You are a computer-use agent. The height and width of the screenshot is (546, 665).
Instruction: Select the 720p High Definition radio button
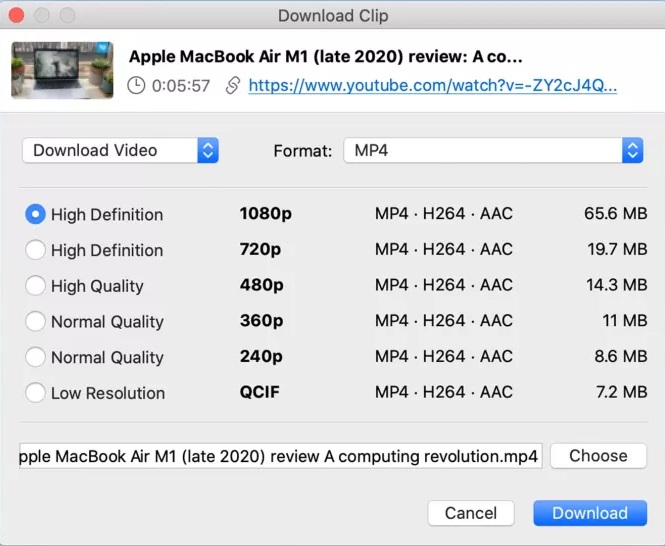pyautogui.click(x=35, y=250)
